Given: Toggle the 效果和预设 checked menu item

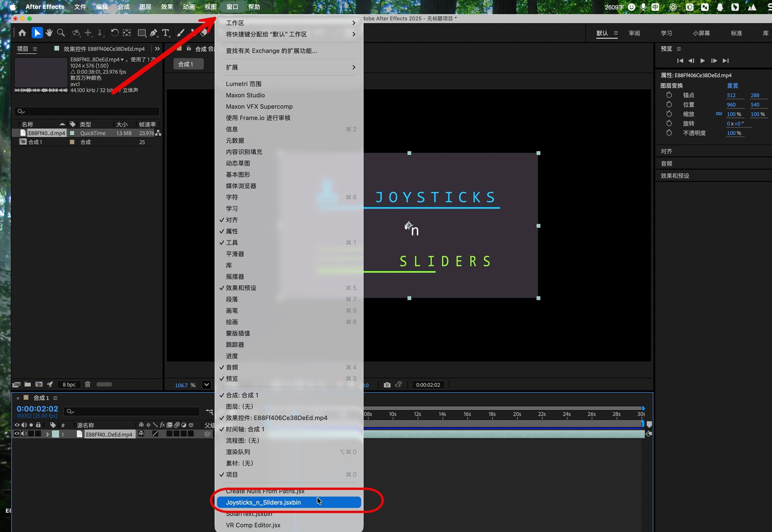Looking at the screenshot, I should point(241,288).
